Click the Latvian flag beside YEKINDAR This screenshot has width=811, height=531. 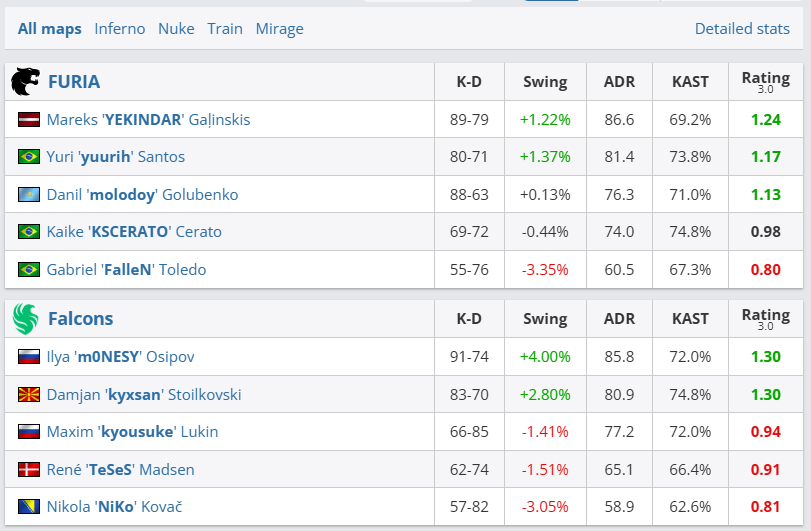click(28, 120)
